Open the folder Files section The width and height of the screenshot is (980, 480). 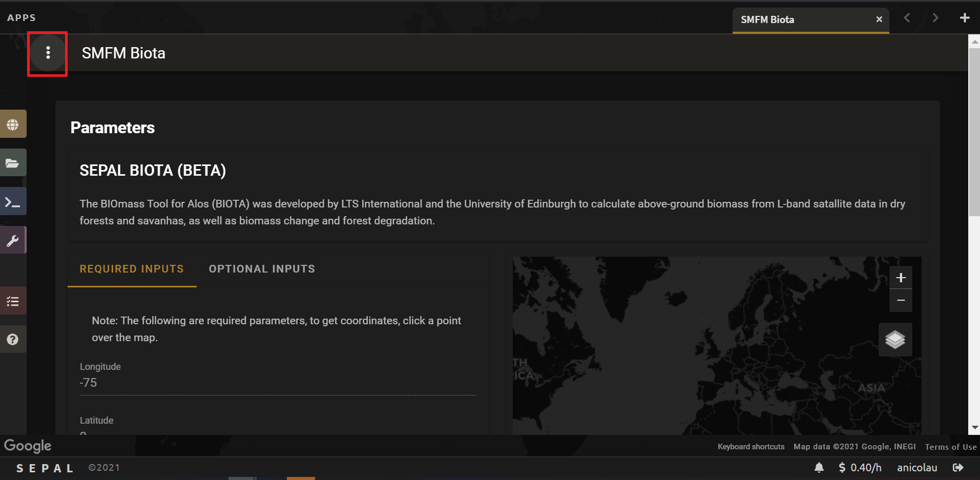point(13,163)
